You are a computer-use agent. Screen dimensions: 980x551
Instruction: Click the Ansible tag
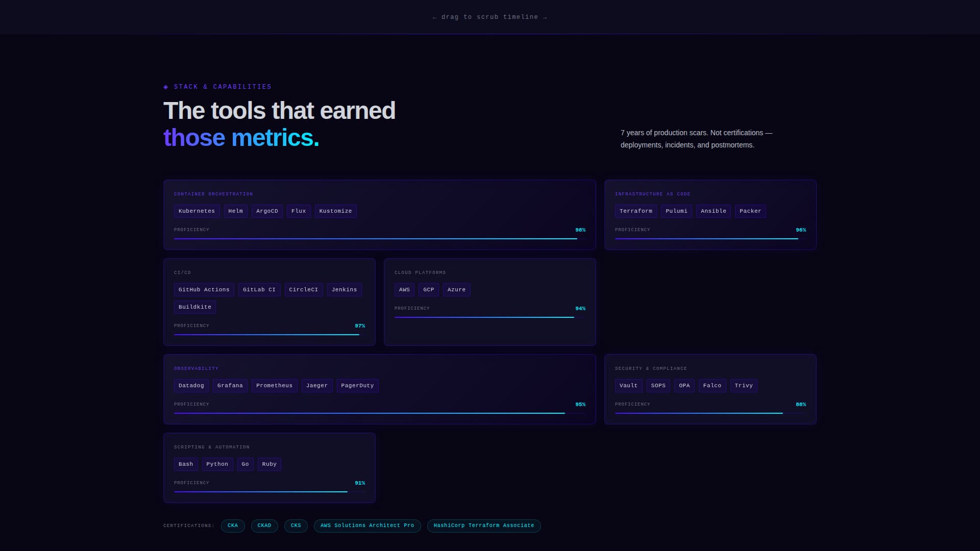coord(714,211)
